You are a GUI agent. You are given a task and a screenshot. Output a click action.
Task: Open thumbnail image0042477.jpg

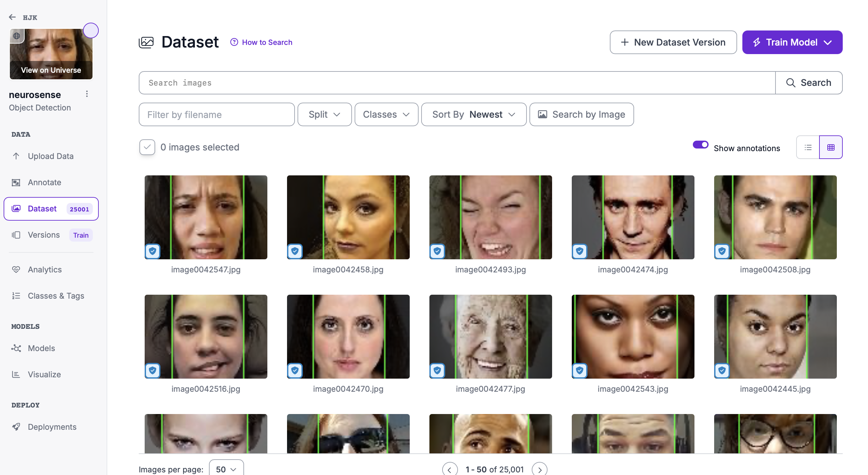pos(490,336)
